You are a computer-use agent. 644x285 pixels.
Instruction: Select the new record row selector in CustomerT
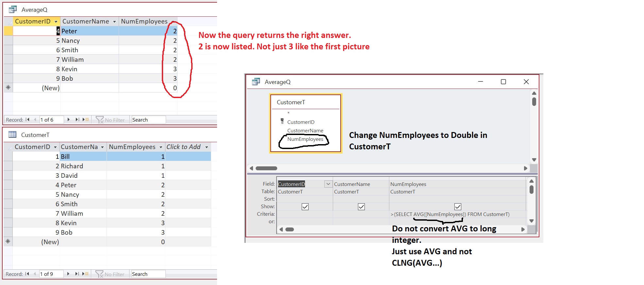8,242
